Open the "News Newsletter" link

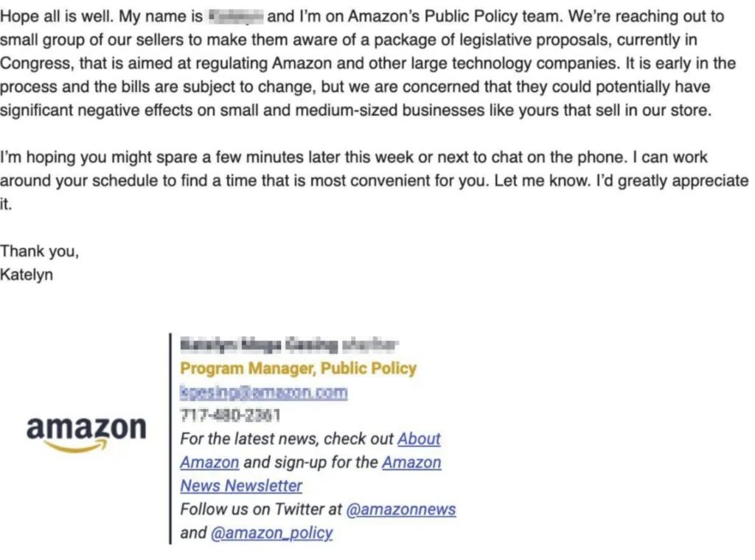[x=241, y=486]
